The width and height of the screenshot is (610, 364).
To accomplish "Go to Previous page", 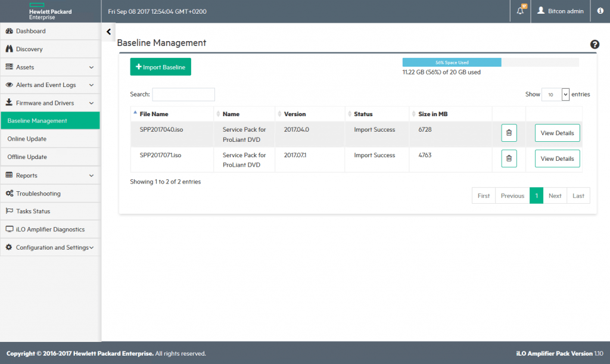I will click(x=512, y=195).
